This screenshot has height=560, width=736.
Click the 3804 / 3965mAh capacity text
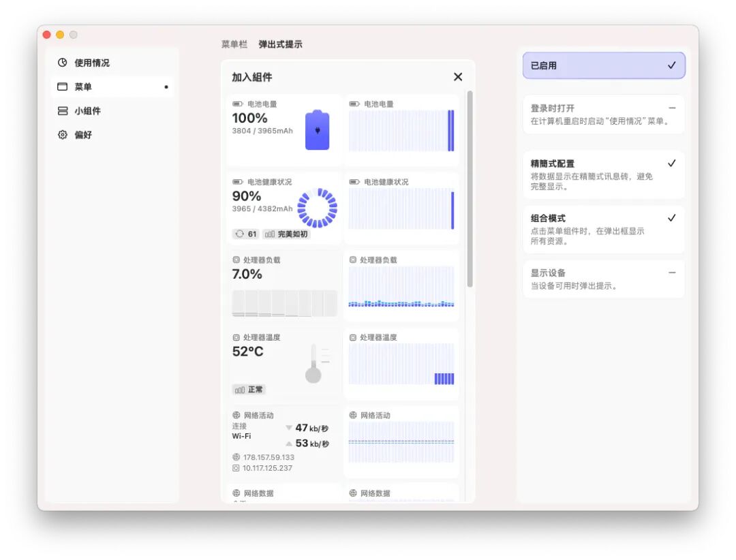tap(262, 131)
